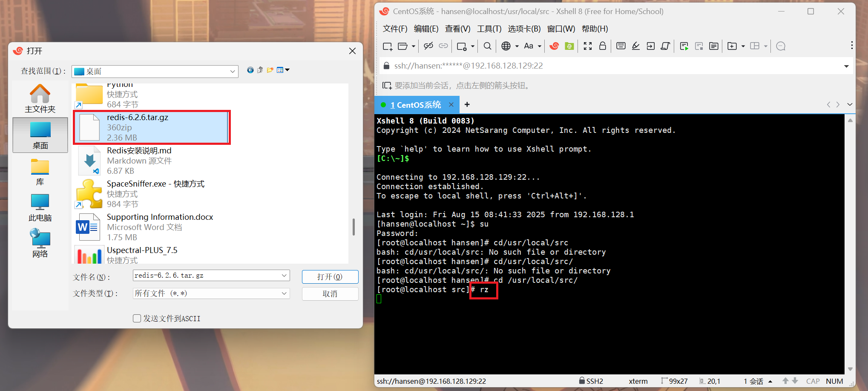The image size is (868, 391).
Task: Click the 取消 cancel button
Action: (x=330, y=294)
